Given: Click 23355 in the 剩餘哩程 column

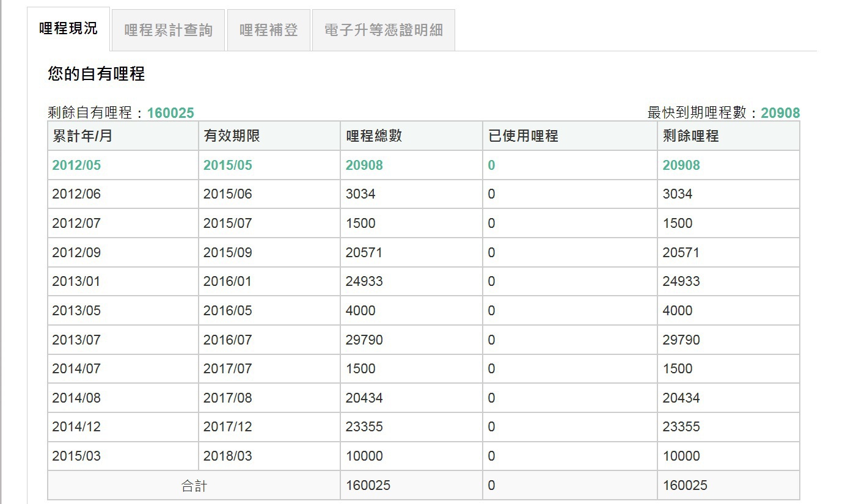Looking at the screenshot, I should pos(681,427).
